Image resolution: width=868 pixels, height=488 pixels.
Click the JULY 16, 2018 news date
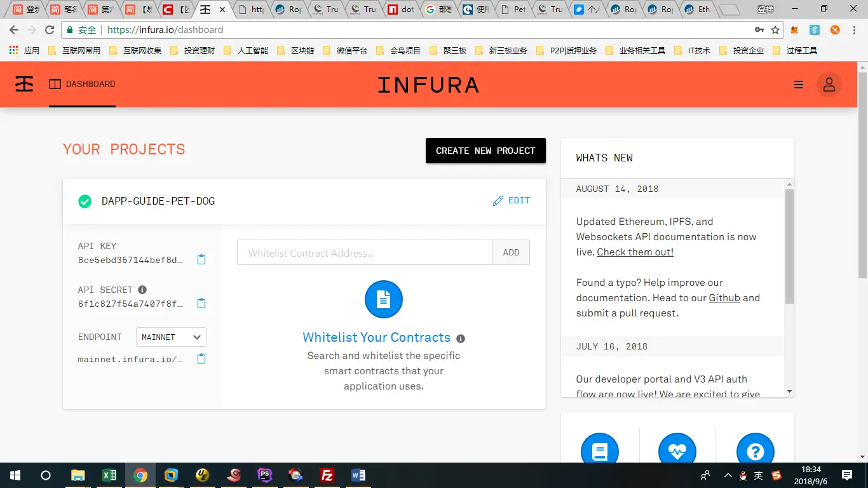coord(611,346)
